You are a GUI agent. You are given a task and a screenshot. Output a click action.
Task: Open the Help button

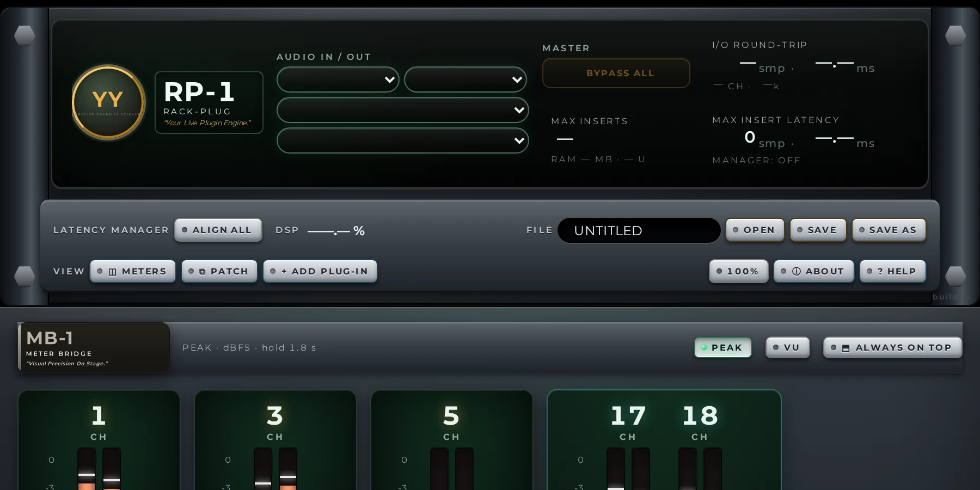[893, 271]
